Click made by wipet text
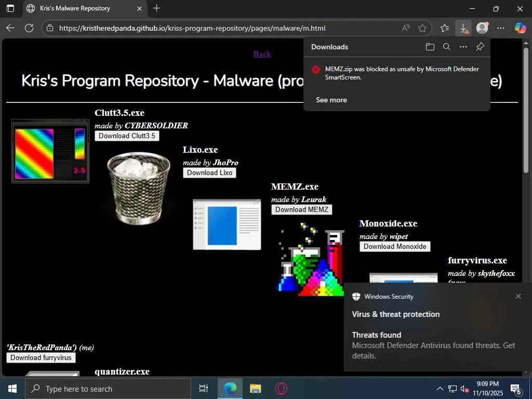This screenshot has height=399, width=532. (x=383, y=236)
